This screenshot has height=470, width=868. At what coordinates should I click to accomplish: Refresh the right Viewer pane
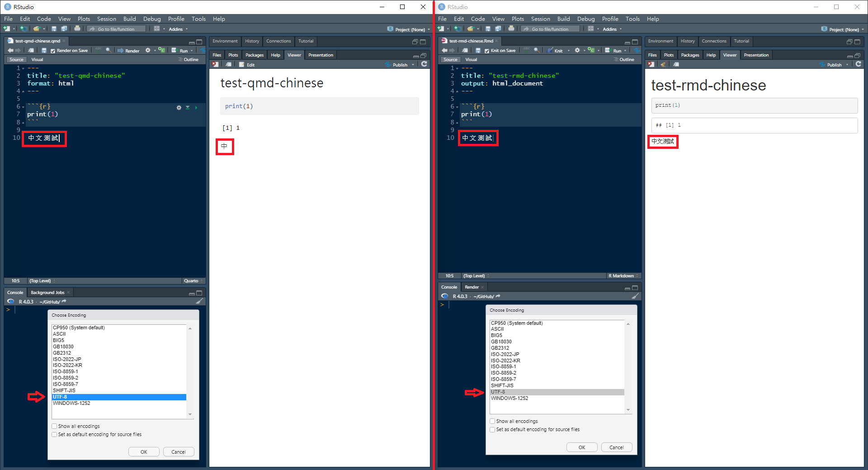858,64
